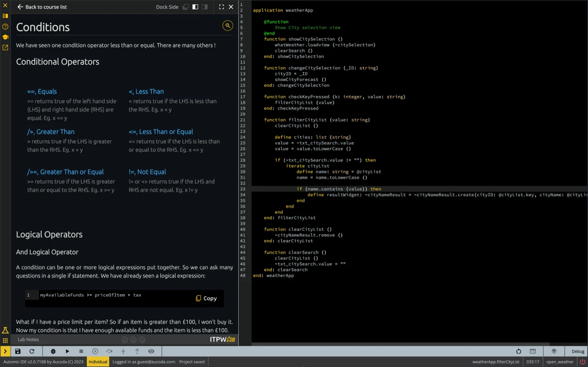Click 'function changeCitySelection' on line 12
Image resolution: width=588 pixels, height=367 pixels.
(x=302, y=68)
